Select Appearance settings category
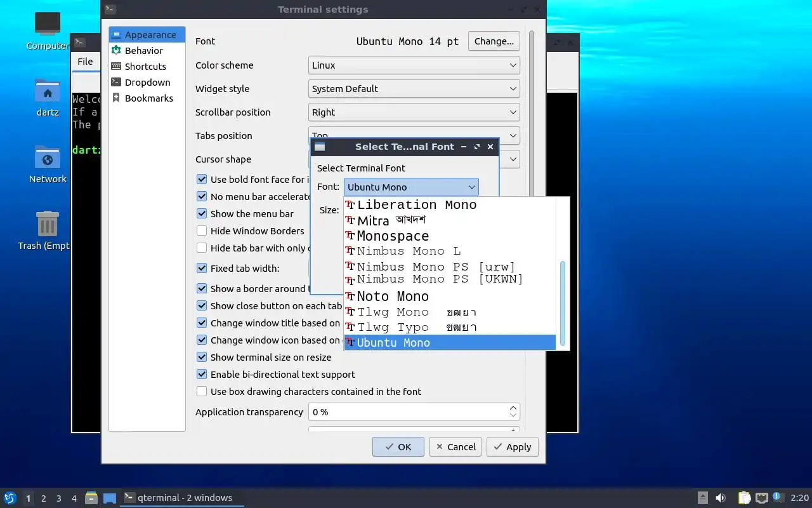This screenshot has height=508, width=812. point(147,35)
